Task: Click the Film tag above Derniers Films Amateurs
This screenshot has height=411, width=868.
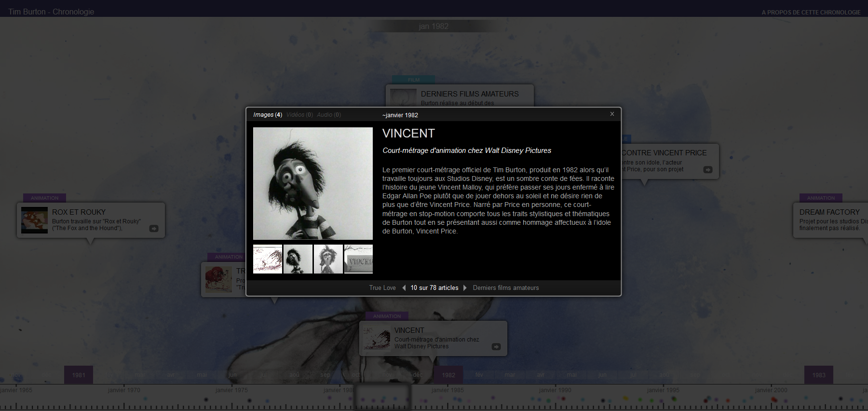Action: [414, 80]
